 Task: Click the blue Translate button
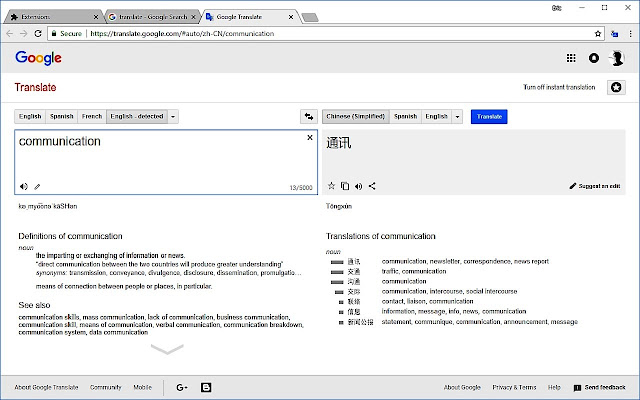tap(489, 117)
